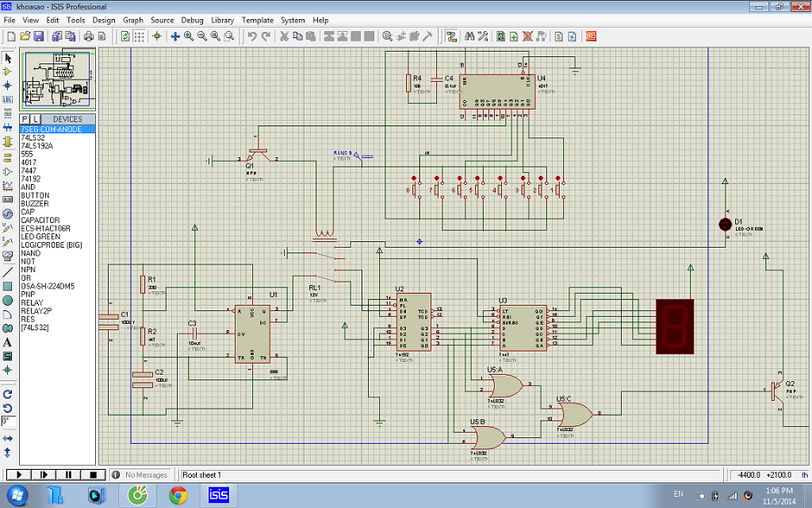The width and height of the screenshot is (812, 508).
Task: Click the Undo toolbar icon
Action: 251,36
